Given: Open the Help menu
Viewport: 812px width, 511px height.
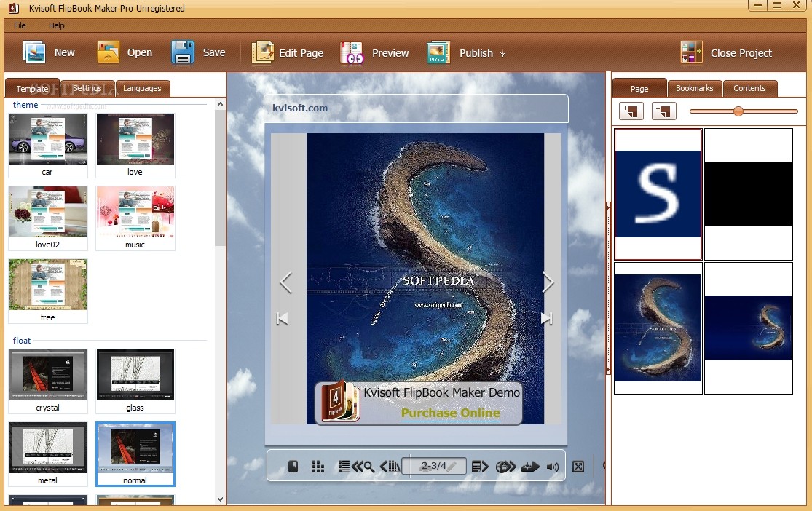Looking at the screenshot, I should pyautogui.click(x=57, y=25).
